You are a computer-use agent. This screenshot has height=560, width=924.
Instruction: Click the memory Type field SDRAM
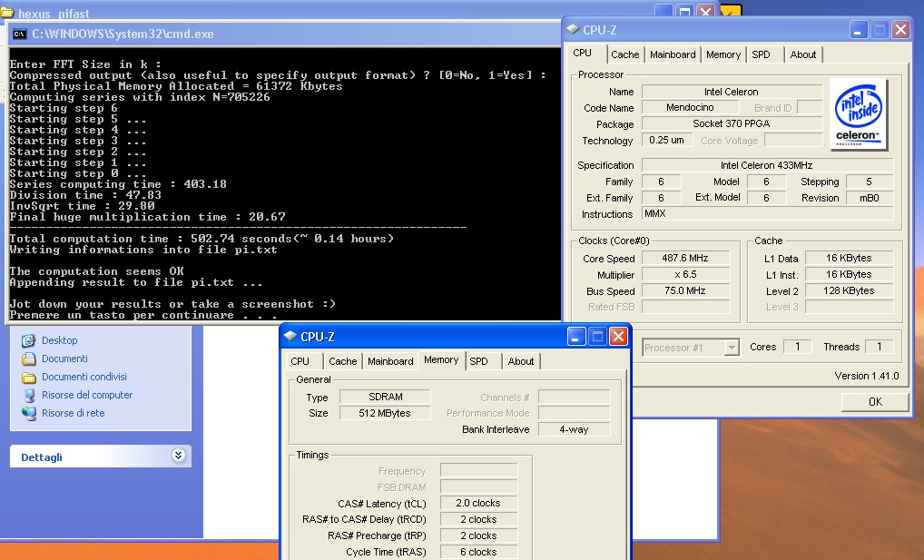(386, 397)
